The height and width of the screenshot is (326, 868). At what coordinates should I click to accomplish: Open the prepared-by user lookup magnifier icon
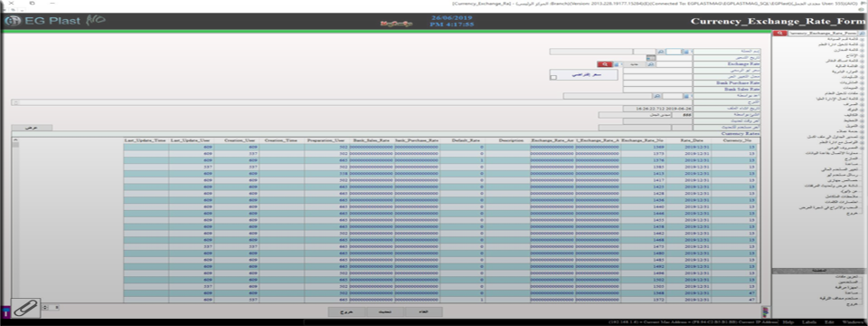click(657, 96)
